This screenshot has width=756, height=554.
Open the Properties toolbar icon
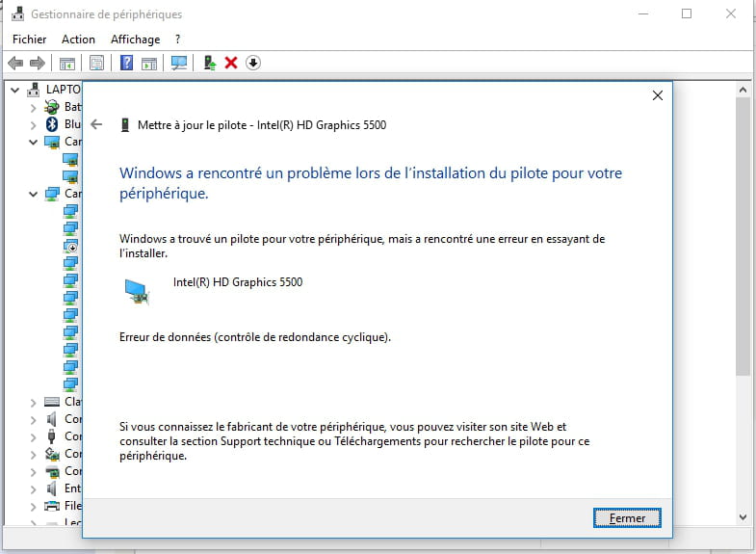point(96,63)
